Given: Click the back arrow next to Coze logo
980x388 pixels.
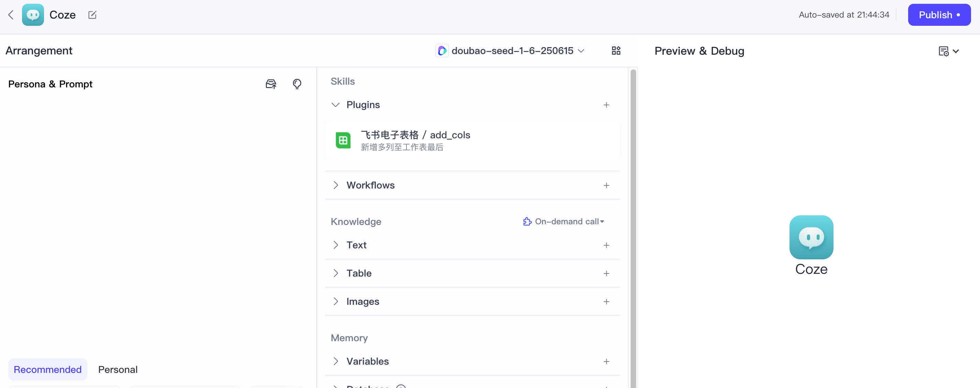Looking at the screenshot, I should point(11,15).
